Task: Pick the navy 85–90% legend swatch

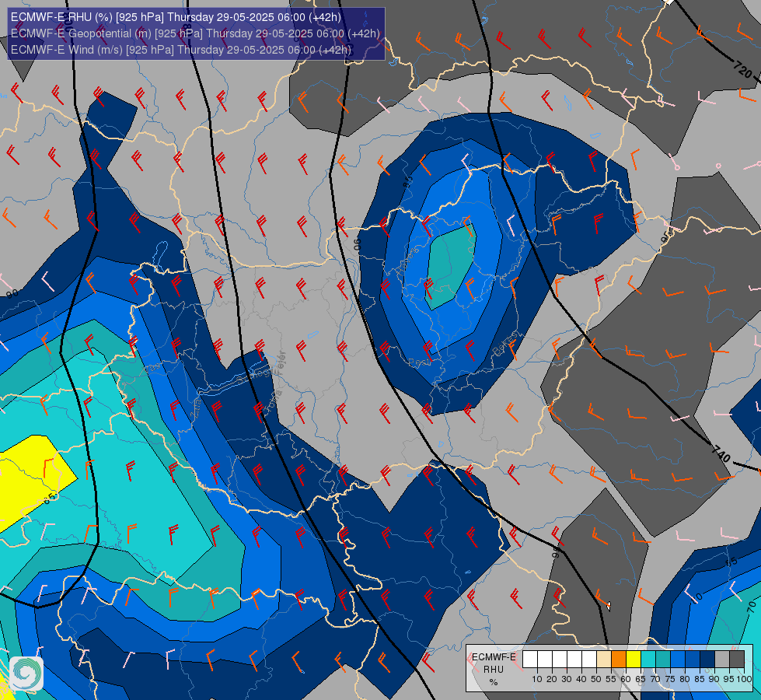Action: [x=707, y=660]
